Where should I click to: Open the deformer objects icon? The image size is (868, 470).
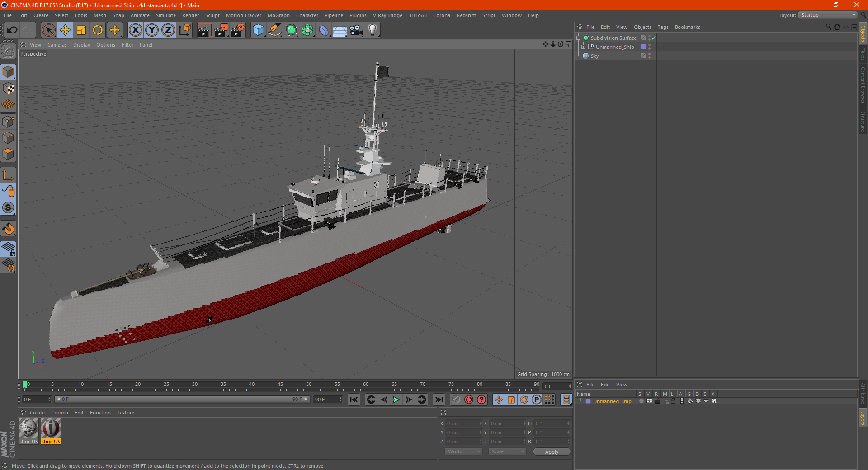(324, 30)
